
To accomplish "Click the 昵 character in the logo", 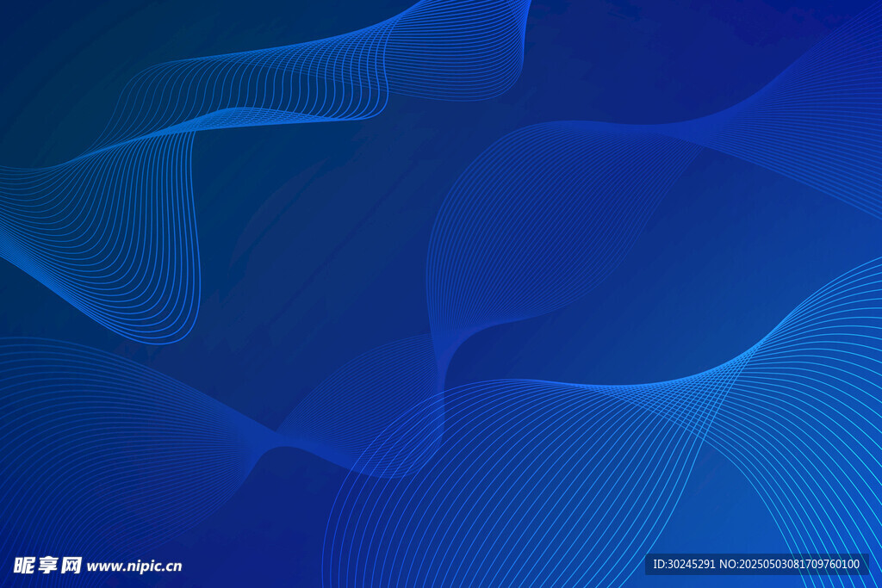I will (x=23, y=566).
